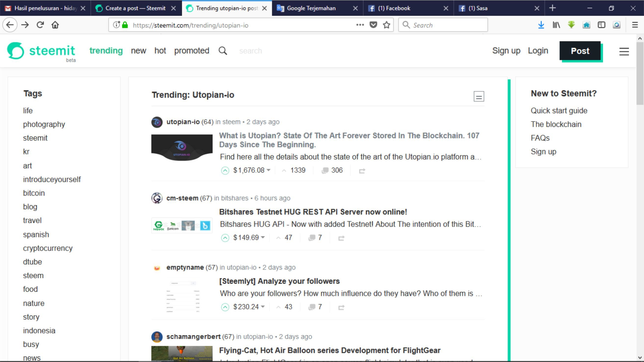
Task: Open page actions three-dot menu
Action: [x=360, y=25]
